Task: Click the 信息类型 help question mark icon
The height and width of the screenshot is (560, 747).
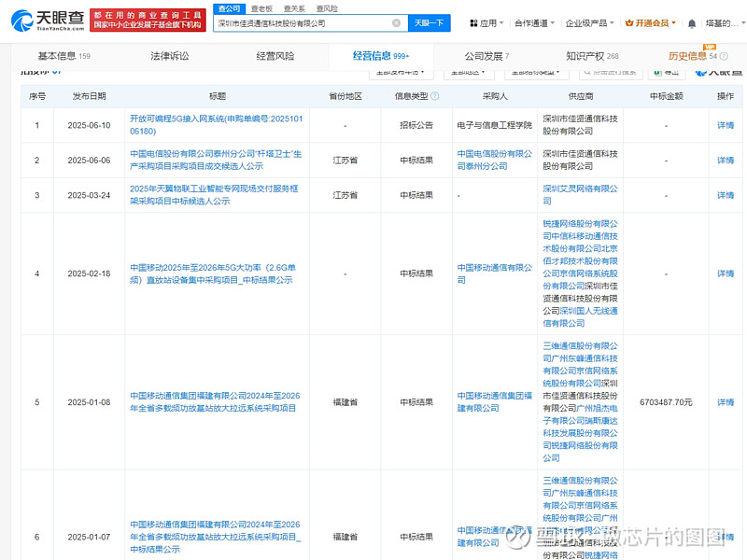Action: click(x=434, y=96)
